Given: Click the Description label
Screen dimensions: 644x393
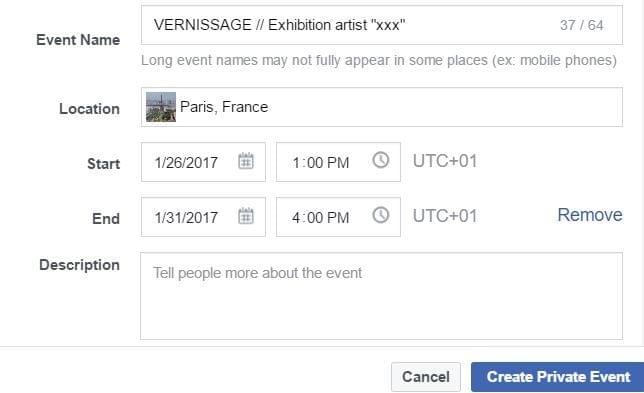Looking at the screenshot, I should (79, 265).
